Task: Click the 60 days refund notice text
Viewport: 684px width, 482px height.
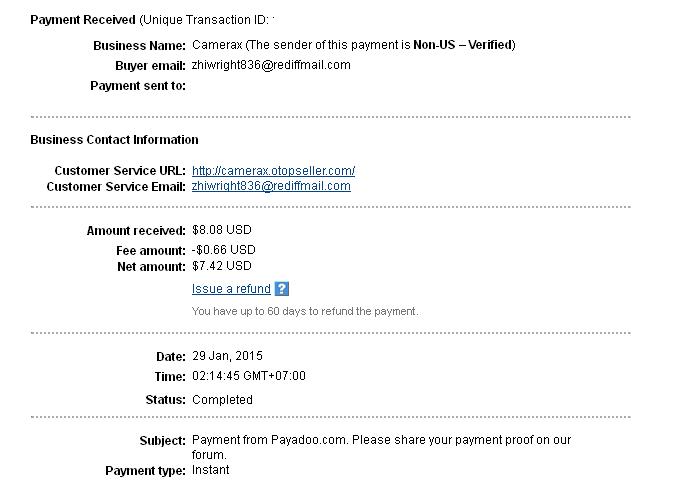Action: (304, 311)
